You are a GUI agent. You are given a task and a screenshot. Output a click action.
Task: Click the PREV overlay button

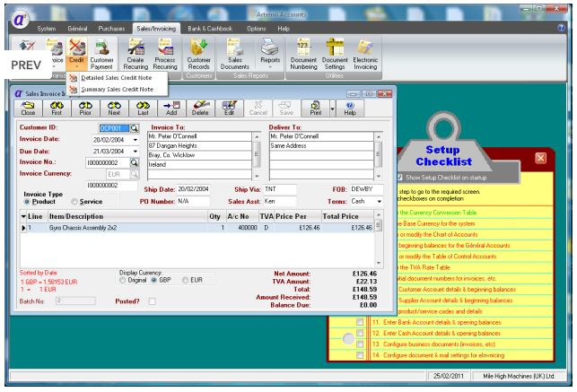click(26, 65)
